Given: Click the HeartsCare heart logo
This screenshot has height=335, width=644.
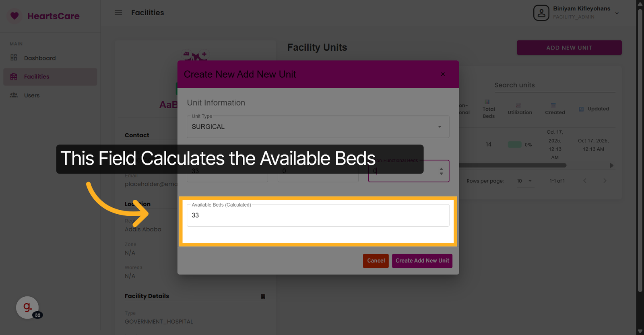Looking at the screenshot, I should pos(14,16).
